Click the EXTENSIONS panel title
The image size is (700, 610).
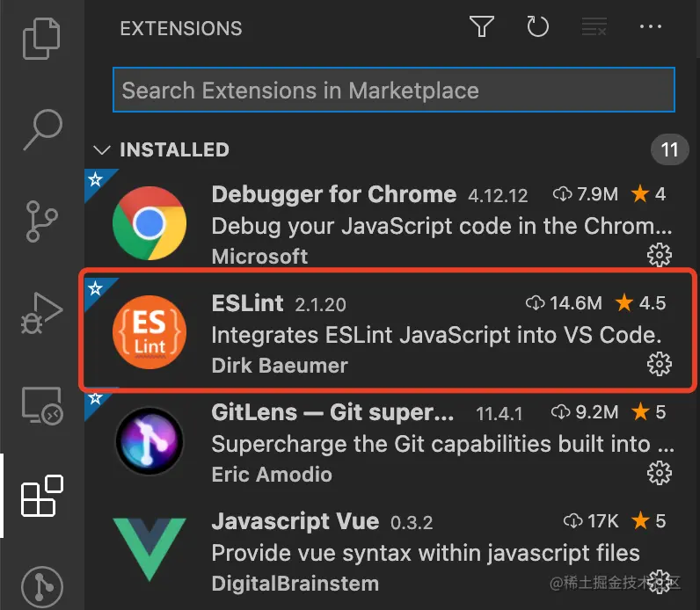181,28
